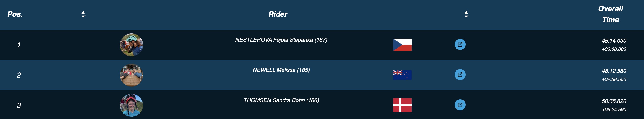Open rider name THOMSEN Sandra Bohn (186)
The width and height of the screenshot is (644, 119).
click(281, 100)
